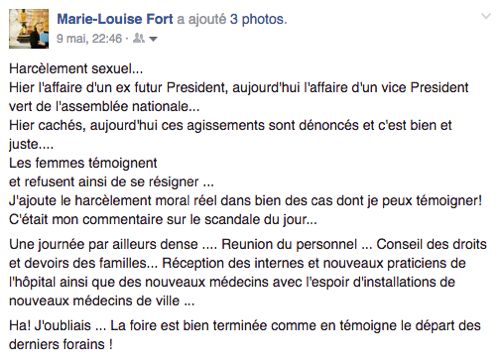Click the line mentioning 'ex futur President'
The height and width of the screenshot is (360, 500).
click(239, 88)
